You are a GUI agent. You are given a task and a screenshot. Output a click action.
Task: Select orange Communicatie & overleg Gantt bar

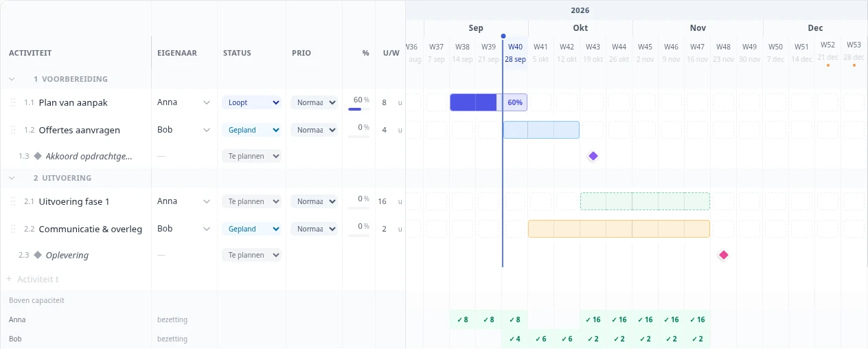click(619, 229)
